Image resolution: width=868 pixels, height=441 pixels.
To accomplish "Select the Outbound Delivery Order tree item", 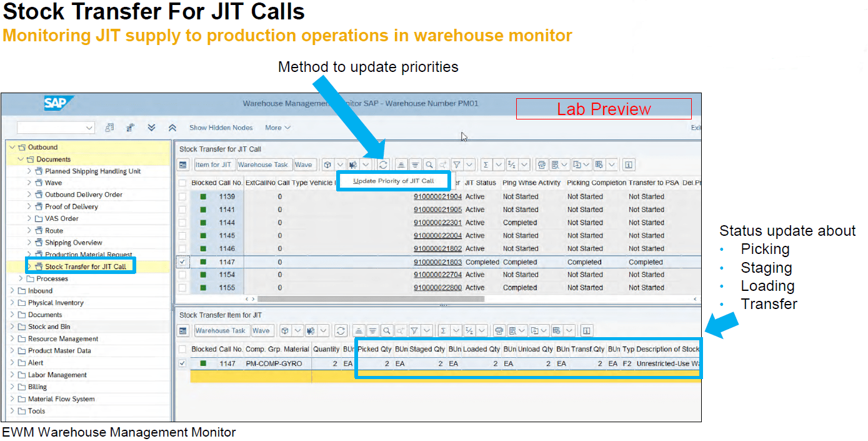I will [x=84, y=195].
